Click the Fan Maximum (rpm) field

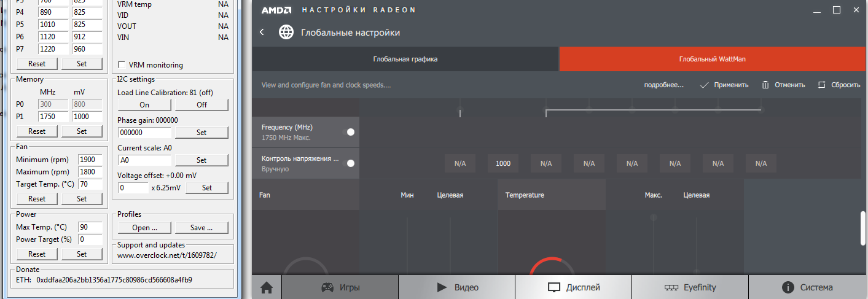tap(91, 172)
